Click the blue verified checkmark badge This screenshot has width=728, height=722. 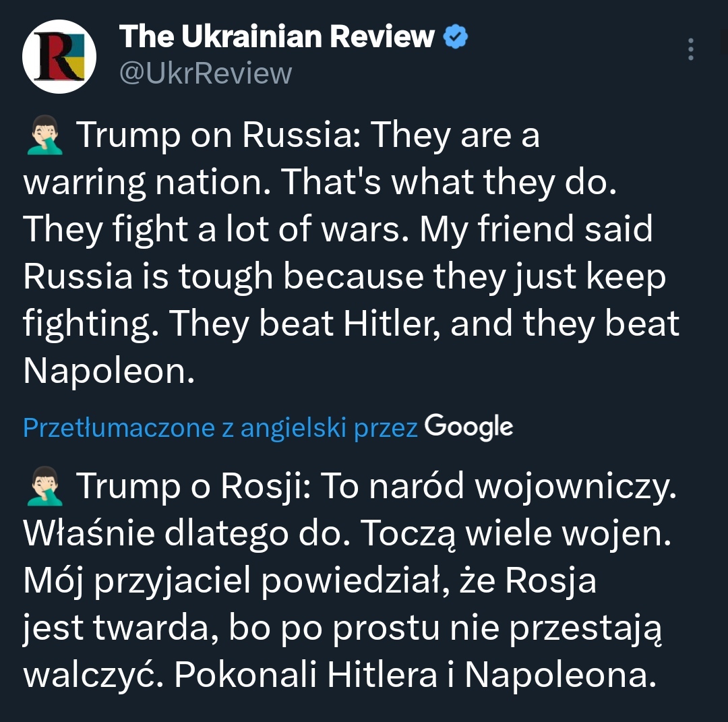coord(455,36)
